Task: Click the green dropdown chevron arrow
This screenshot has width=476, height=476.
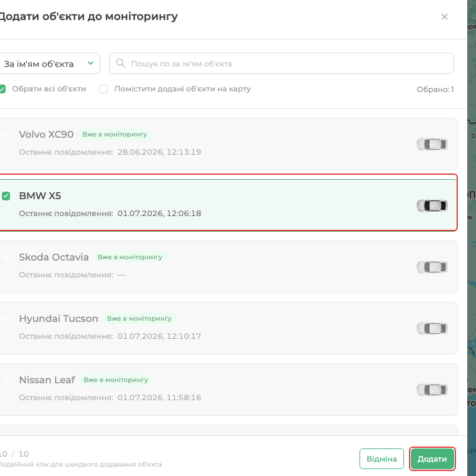Action: click(x=90, y=63)
